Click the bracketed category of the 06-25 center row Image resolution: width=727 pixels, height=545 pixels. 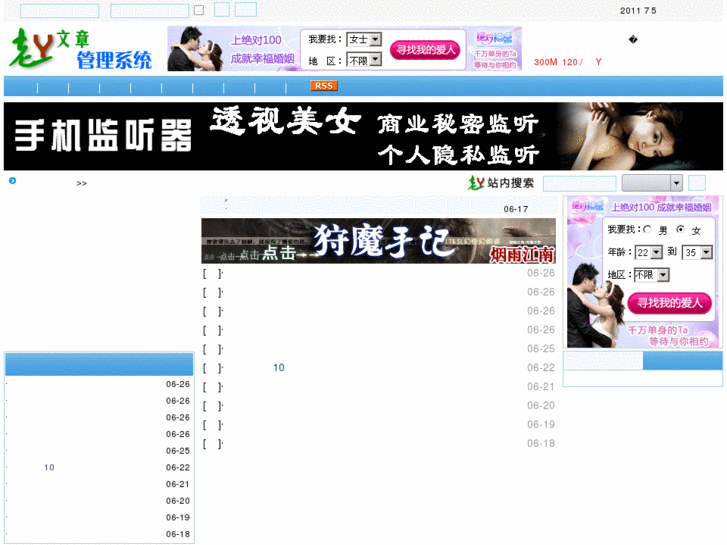212,349
